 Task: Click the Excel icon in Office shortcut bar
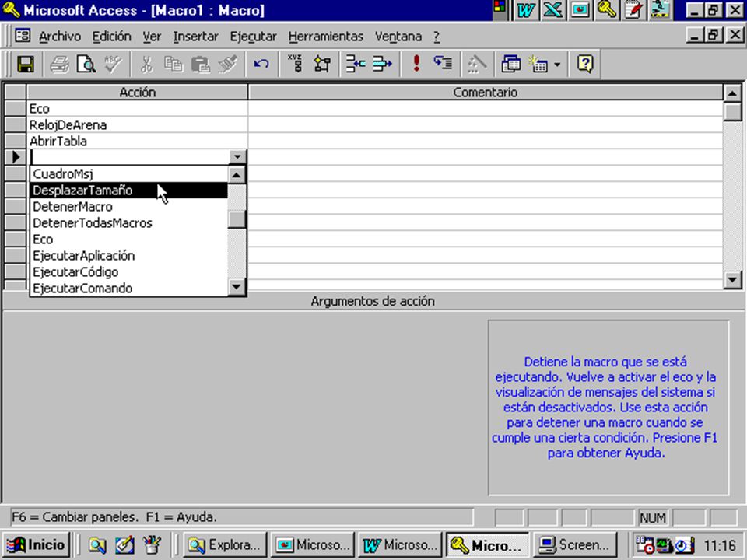pos(552,10)
